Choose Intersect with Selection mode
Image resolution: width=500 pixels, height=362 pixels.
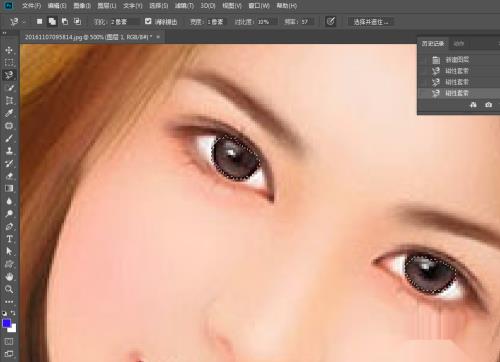[77, 22]
